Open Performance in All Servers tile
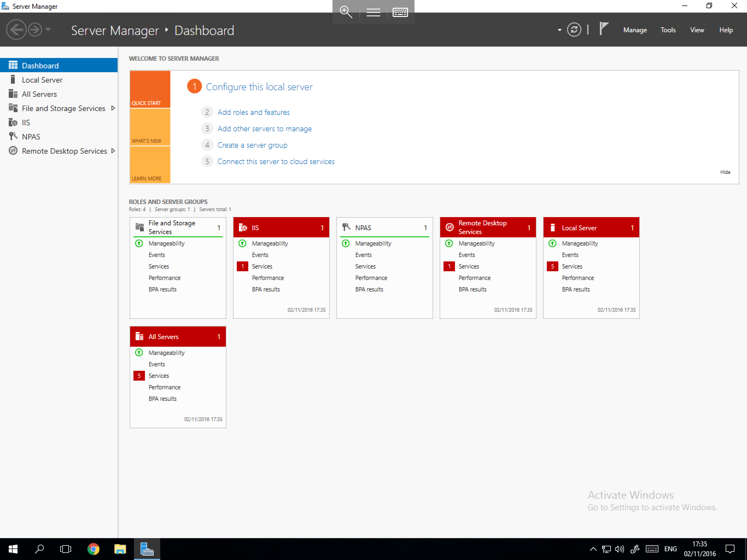The height and width of the screenshot is (560, 747). point(164,387)
